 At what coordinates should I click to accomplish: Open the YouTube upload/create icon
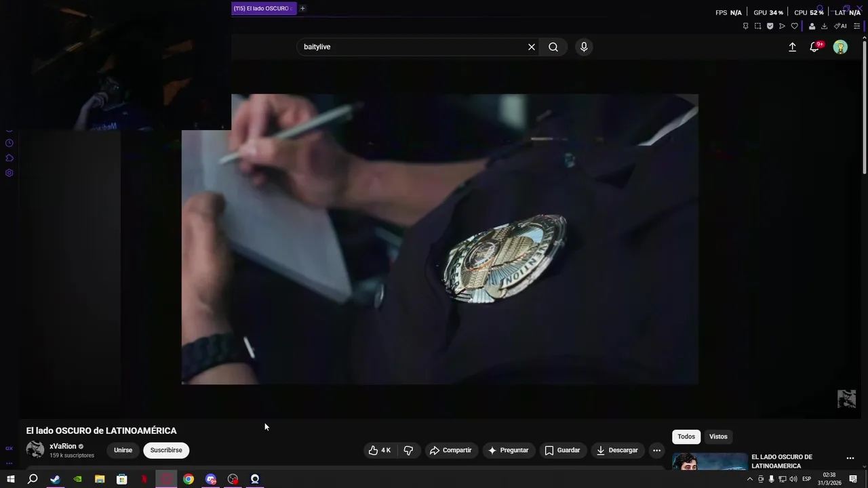point(792,47)
